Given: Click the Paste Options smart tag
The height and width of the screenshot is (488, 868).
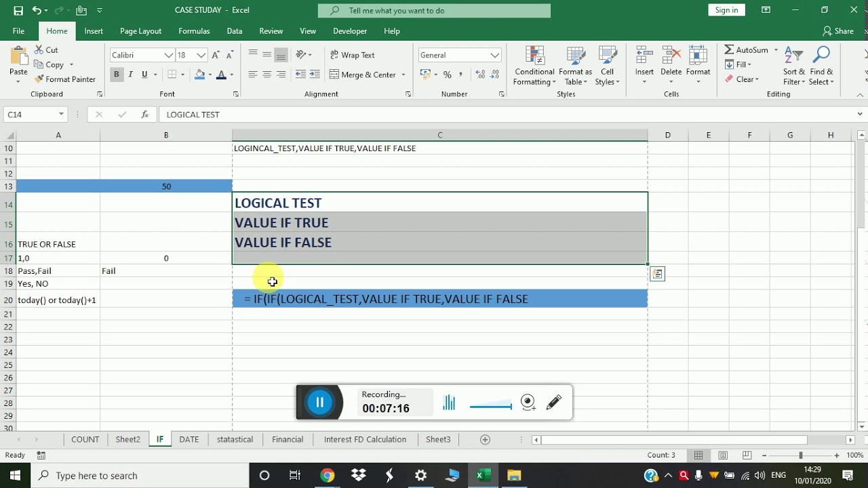Looking at the screenshot, I should (657, 274).
